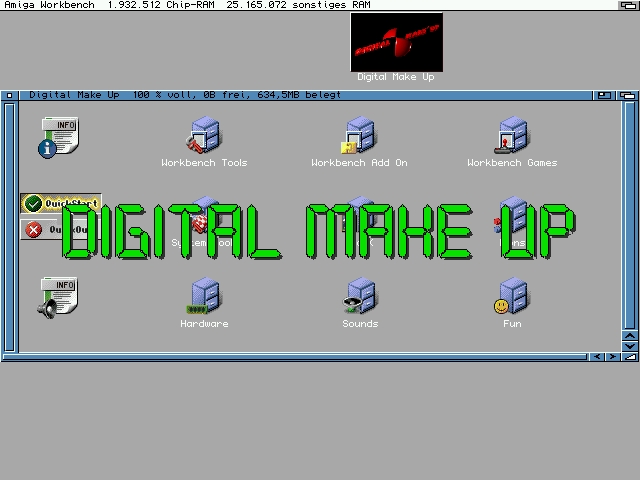Image resolution: width=640 pixels, height=480 pixels.
Task: Open the Fun drawer with smiley
Action: pos(512,296)
